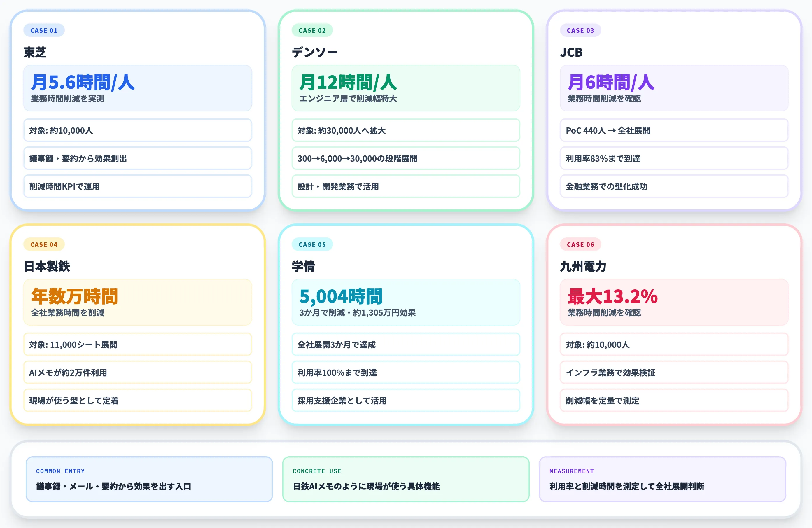Click 議事録・メール・要約から効果を出す入口 text

click(x=114, y=486)
